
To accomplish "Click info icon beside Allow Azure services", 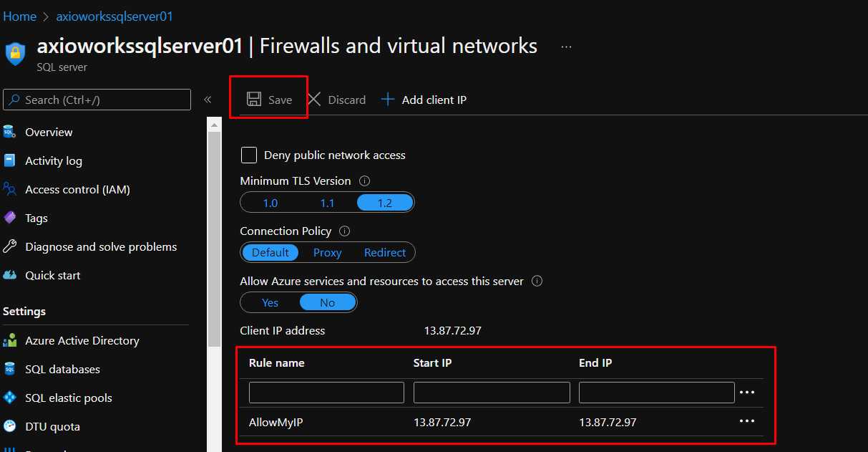I will tap(537, 282).
